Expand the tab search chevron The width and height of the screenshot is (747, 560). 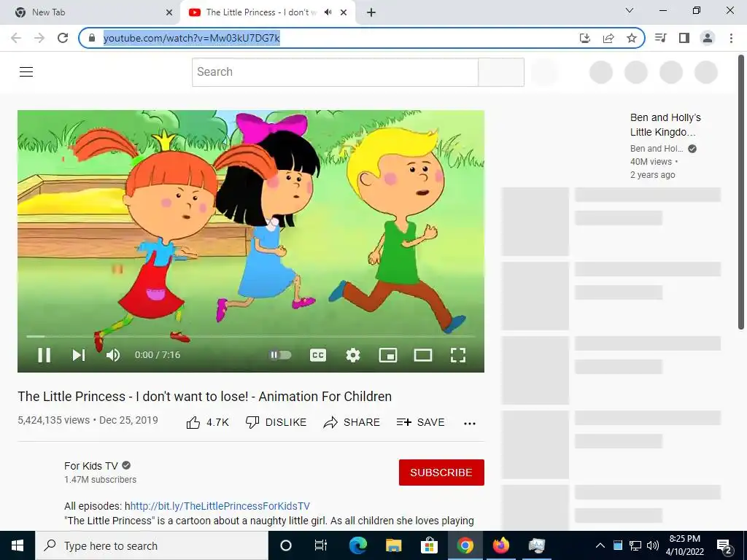pyautogui.click(x=630, y=10)
